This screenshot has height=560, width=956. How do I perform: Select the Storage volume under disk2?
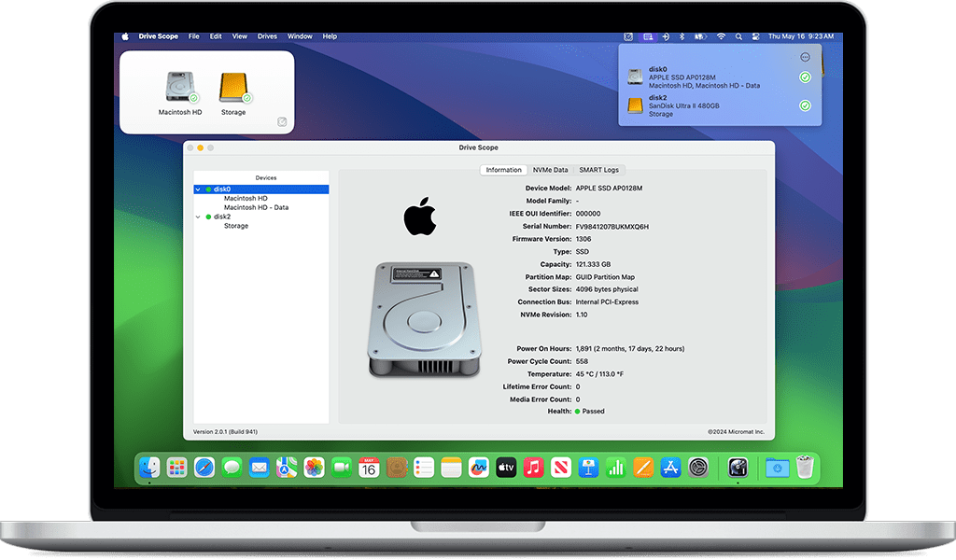[236, 226]
